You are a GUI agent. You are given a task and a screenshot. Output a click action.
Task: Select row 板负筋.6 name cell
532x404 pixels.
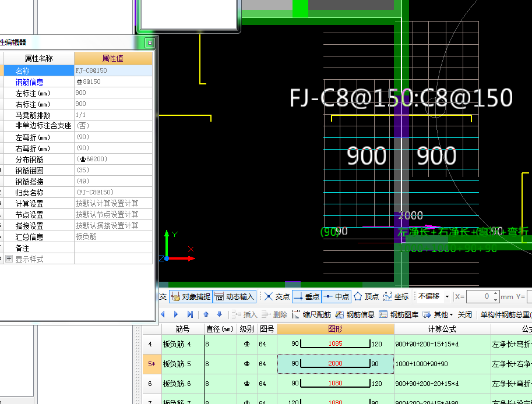pos(182,384)
